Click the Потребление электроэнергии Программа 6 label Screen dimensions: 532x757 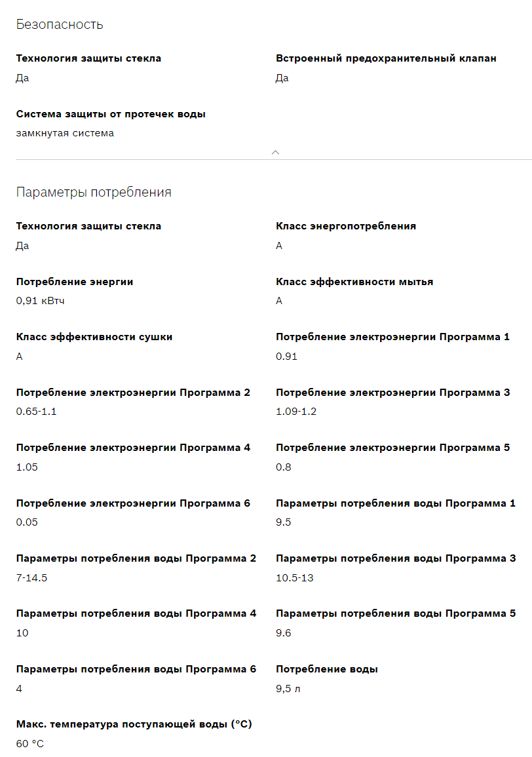pyautogui.click(x=133, y=503)
